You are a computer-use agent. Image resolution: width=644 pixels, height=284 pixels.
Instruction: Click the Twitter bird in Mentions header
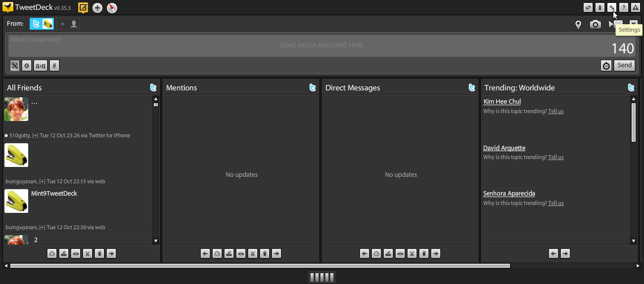(x=313, y=87)
